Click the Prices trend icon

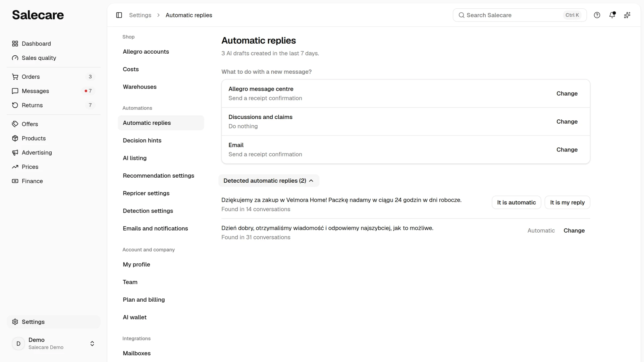[15, 167]
